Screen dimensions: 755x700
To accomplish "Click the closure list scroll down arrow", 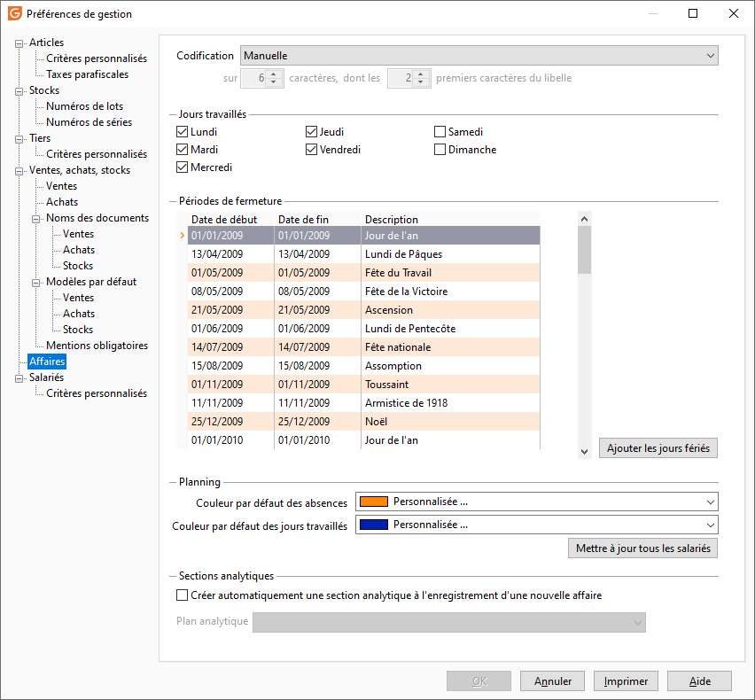I will pyautogui.click(x=585, y=452).
